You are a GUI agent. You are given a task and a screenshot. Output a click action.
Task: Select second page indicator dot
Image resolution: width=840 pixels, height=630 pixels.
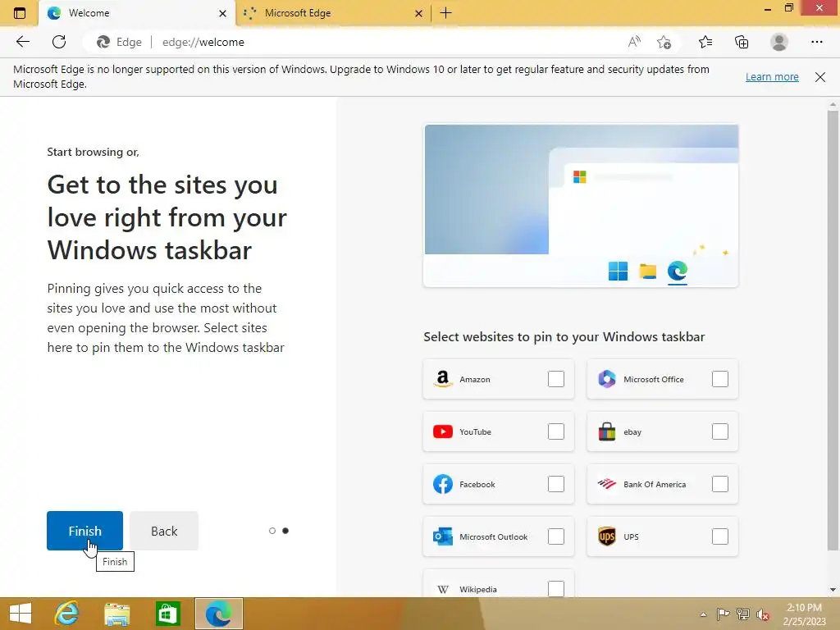pos(285,531)
